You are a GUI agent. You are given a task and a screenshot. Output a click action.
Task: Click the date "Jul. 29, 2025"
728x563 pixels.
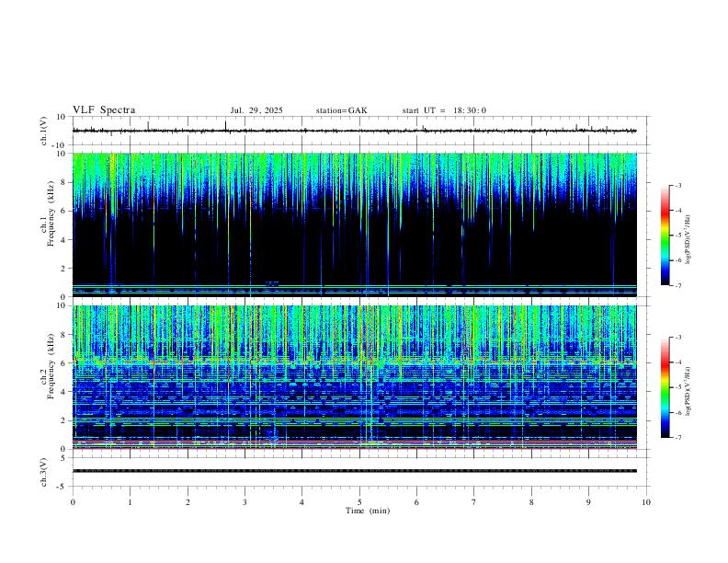pos(256,110)
